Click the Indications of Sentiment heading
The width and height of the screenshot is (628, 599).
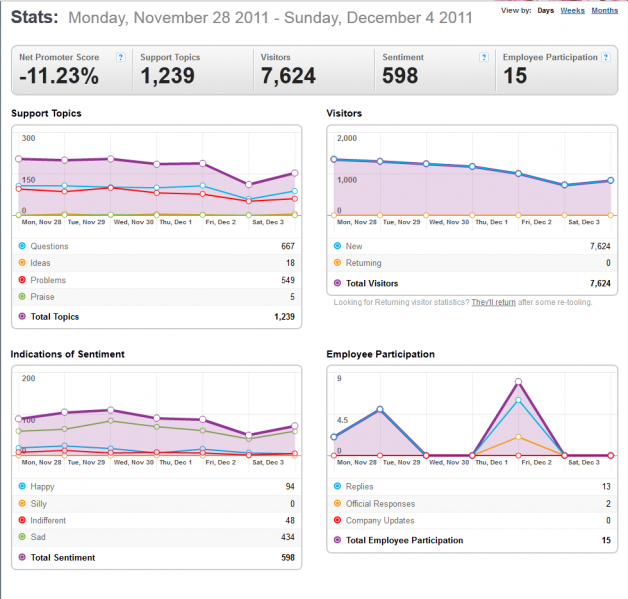pos(67,354)
